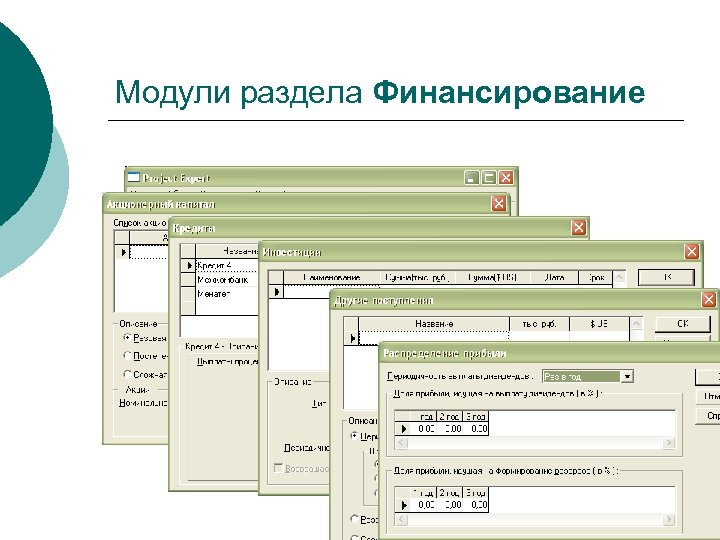Maximize the Project Expert window

(x=489, y=178)
